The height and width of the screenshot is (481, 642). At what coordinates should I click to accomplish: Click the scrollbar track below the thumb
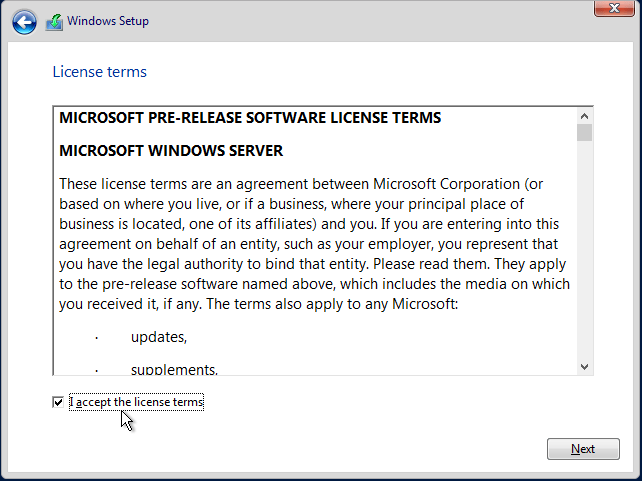point(584,250)
